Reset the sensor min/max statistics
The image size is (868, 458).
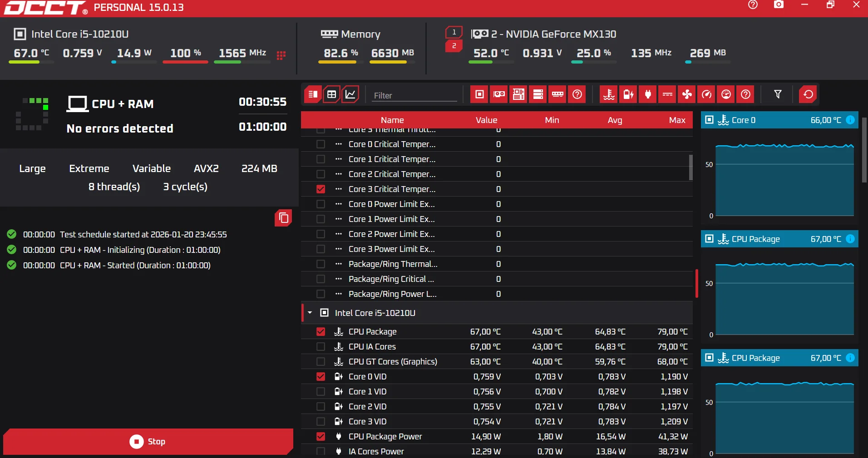[808, 94]
